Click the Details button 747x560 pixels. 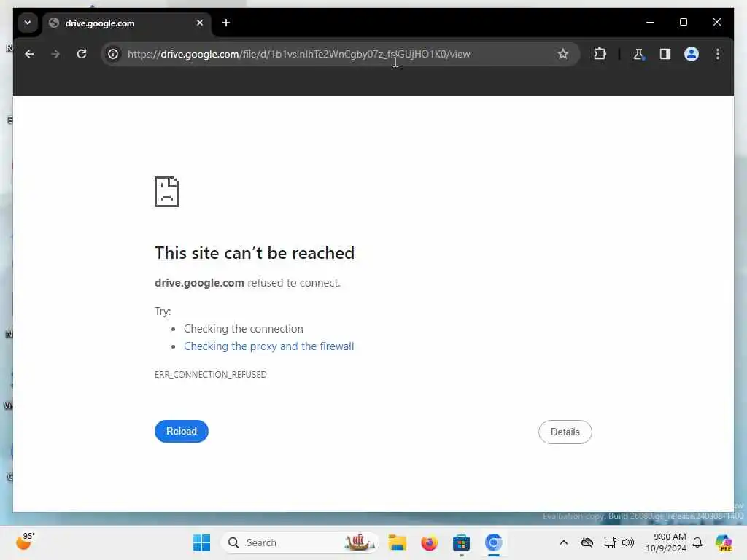(x=565, y=432)
